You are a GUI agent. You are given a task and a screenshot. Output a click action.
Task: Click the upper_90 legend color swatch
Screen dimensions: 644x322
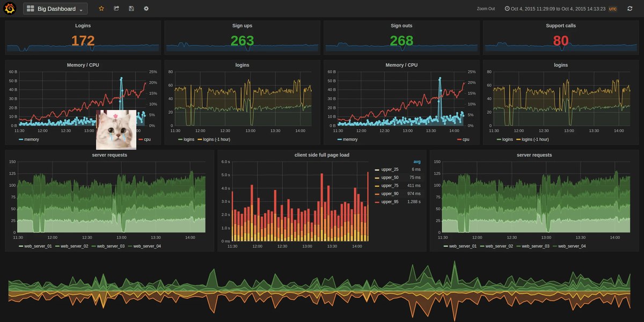[377, 194]
